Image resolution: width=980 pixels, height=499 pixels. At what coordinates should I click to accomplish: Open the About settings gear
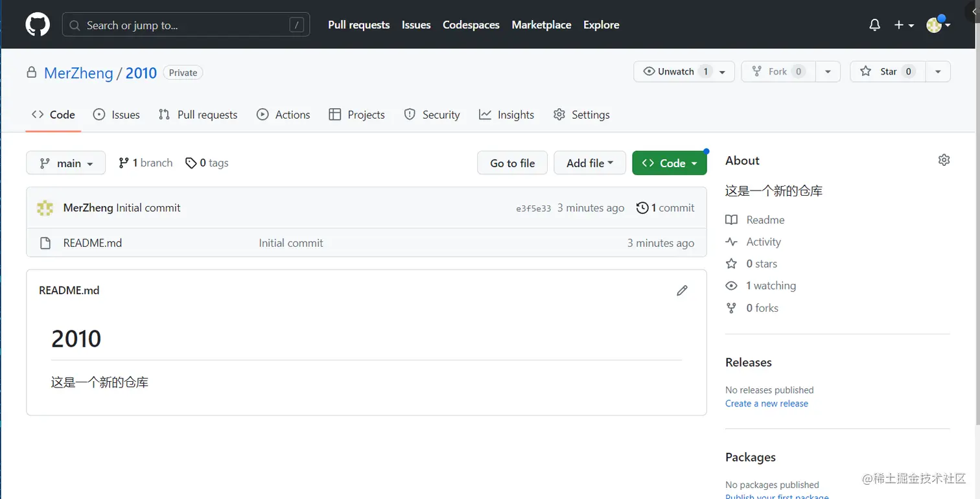coord(944,160)
